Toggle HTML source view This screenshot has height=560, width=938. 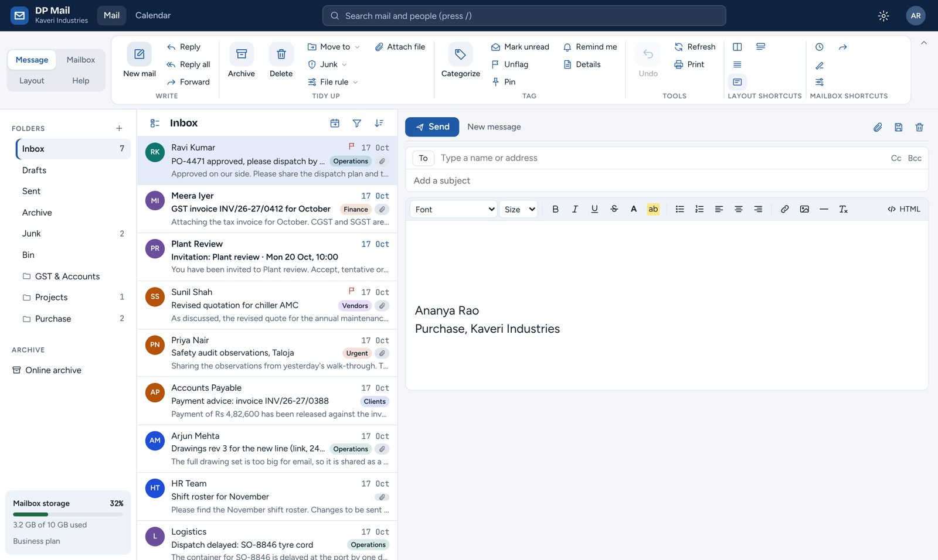pos(904,209)
